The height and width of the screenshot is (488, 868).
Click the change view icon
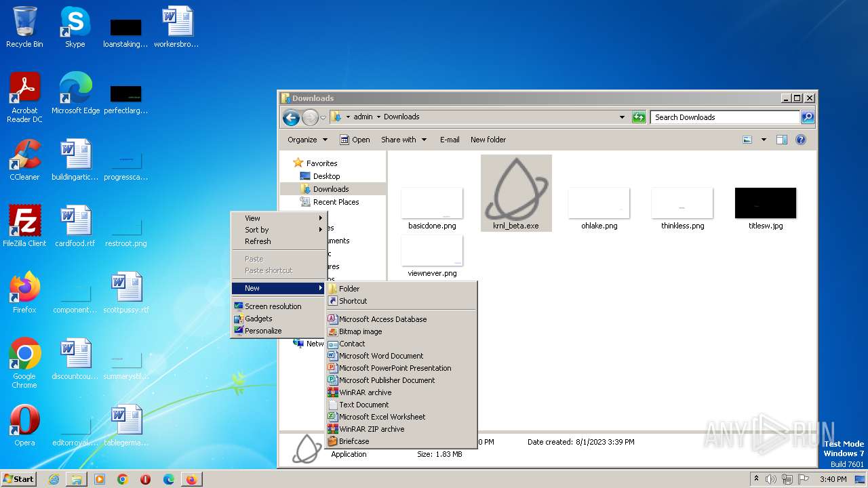pyautogui.click(x=747, y=140)
